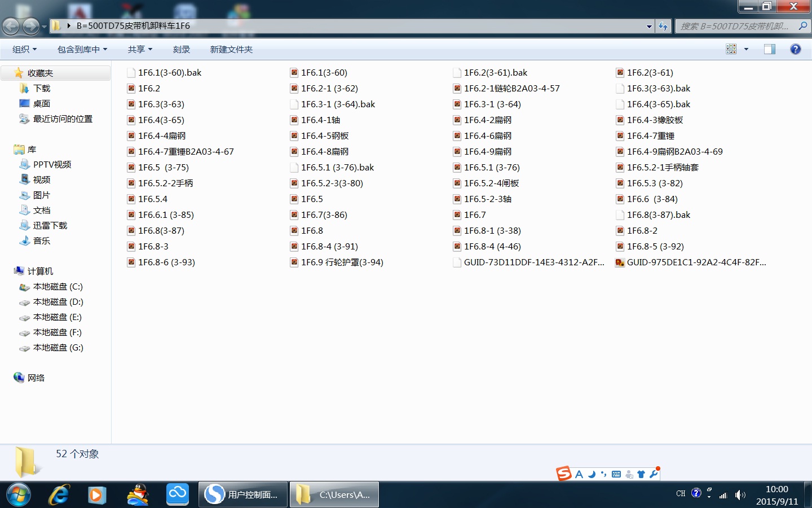
Task: Click the blank icon of GUID-73D11DDF file
Action: 457,262
